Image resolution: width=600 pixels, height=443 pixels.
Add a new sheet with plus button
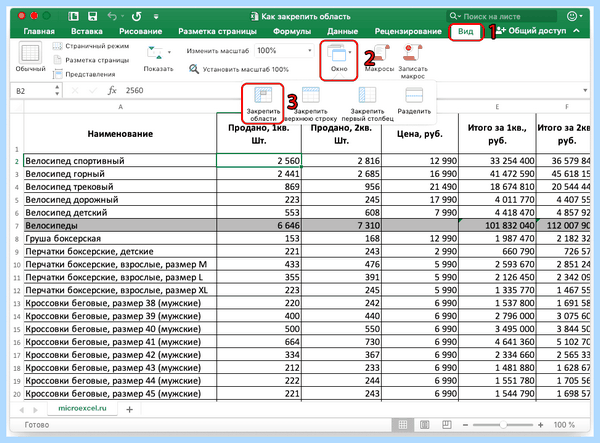129,409
